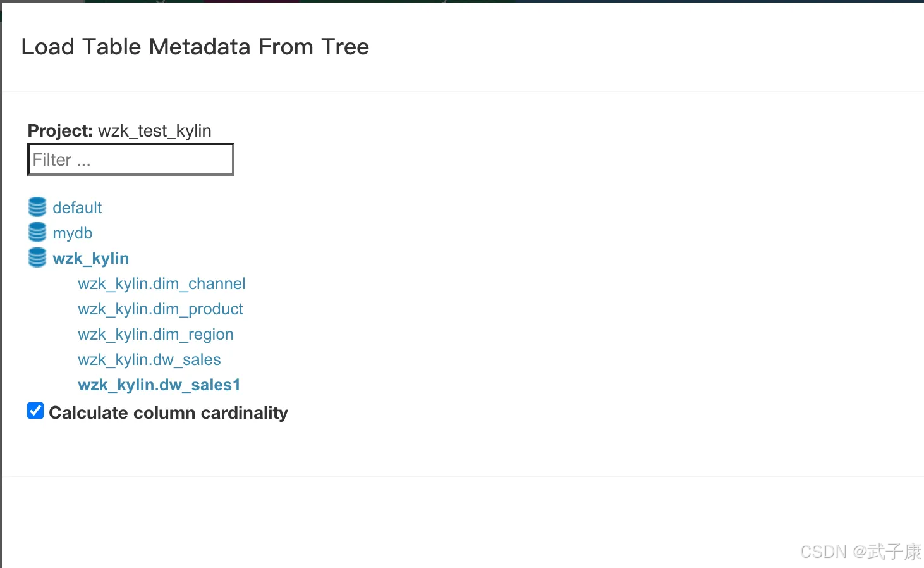Expand the mydb database node
This screenshot has width=924, height=568.
(73, 233)
